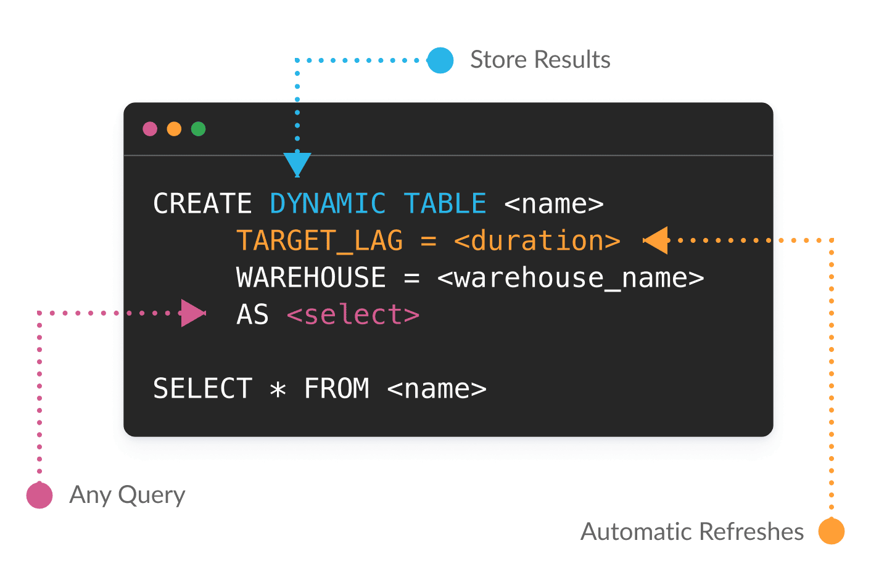
Task: Click the pink window dot
Action: point(150,129)
